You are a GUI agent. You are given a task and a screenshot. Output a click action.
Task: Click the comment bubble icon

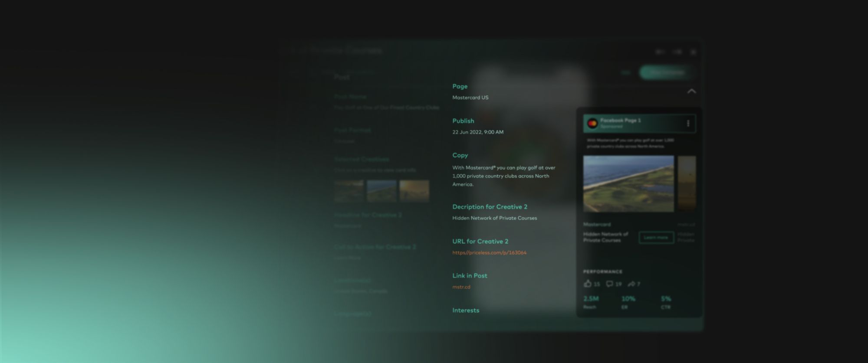pyautogui.click(x=610, y=284)
